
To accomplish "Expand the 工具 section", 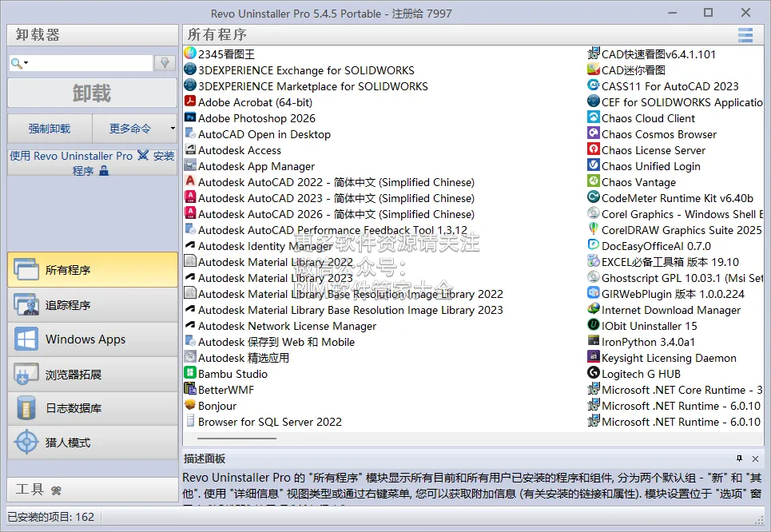I will click(93, 490).
